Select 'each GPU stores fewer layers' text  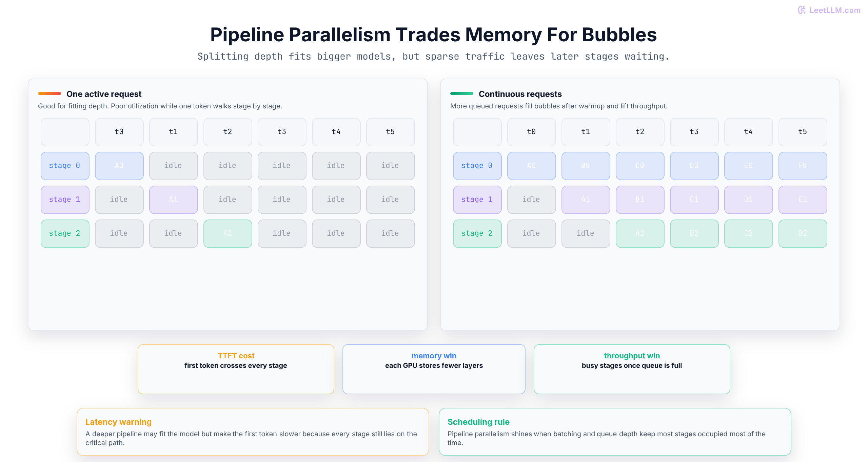point(434,365)
